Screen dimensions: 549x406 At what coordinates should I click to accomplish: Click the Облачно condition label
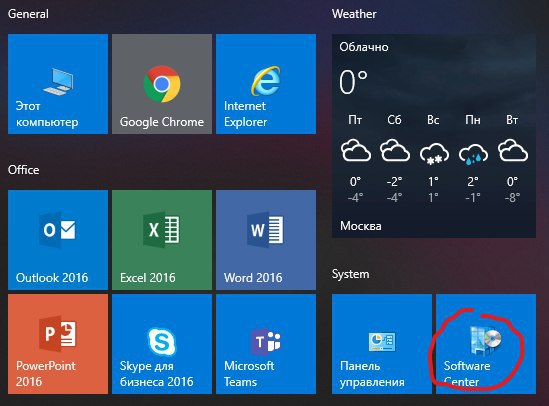[364, 47]
